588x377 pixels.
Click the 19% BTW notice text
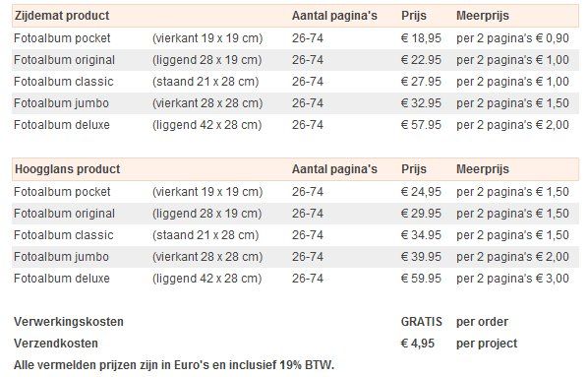click(x=174, y=365)
